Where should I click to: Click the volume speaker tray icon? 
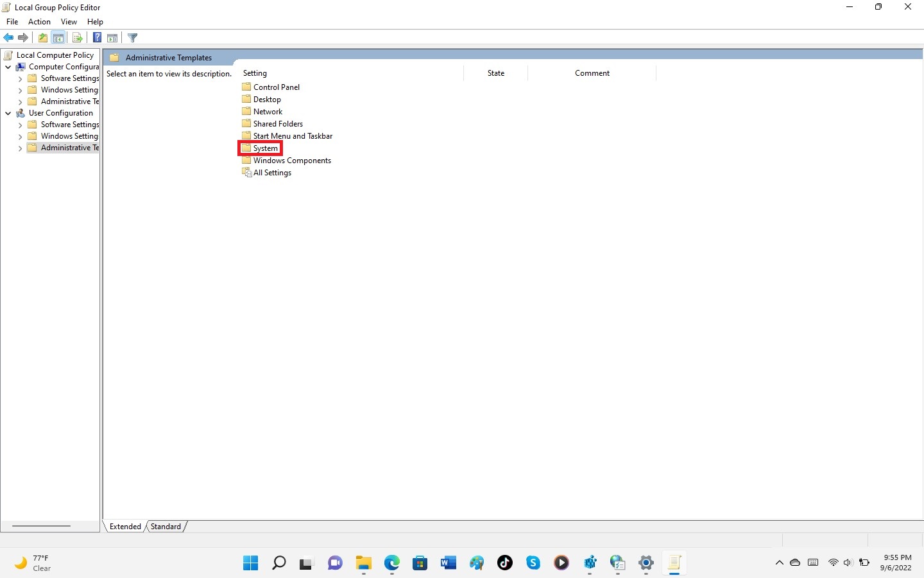pos(848,563)
